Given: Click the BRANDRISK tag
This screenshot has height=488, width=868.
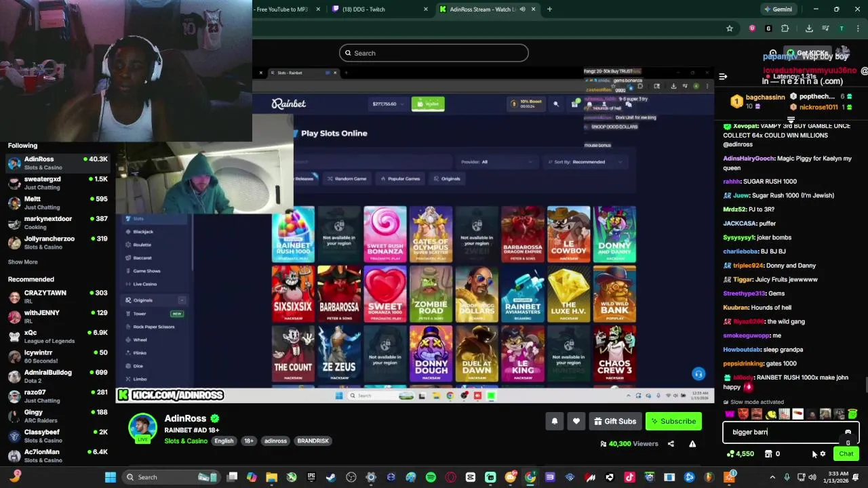Looking at the screenshot, I should pos(313,441).
